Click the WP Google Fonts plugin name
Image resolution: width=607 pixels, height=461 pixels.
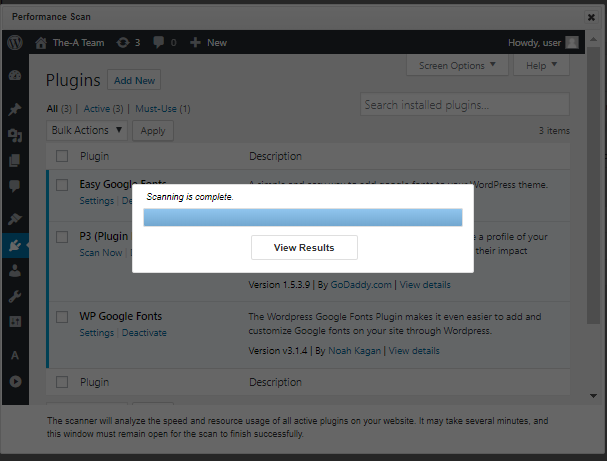pyautogui.click(x=121, y=316)
